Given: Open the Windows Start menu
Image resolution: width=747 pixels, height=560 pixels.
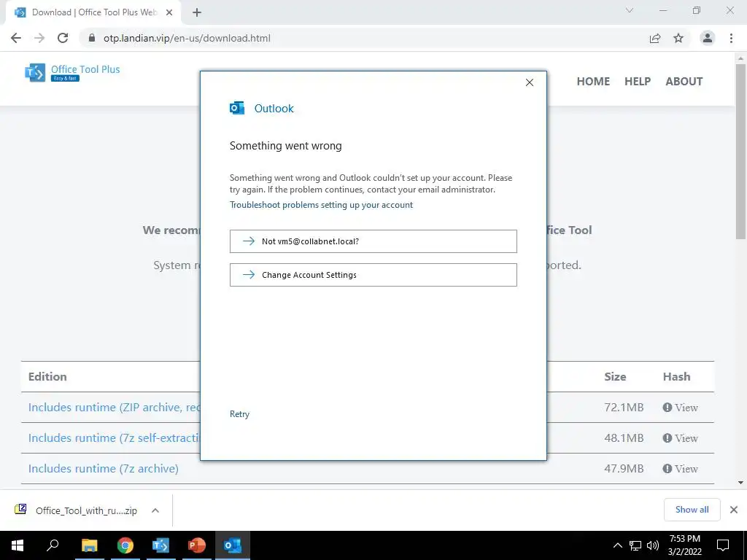Looking at the screenshot, I should click(18, 545).
